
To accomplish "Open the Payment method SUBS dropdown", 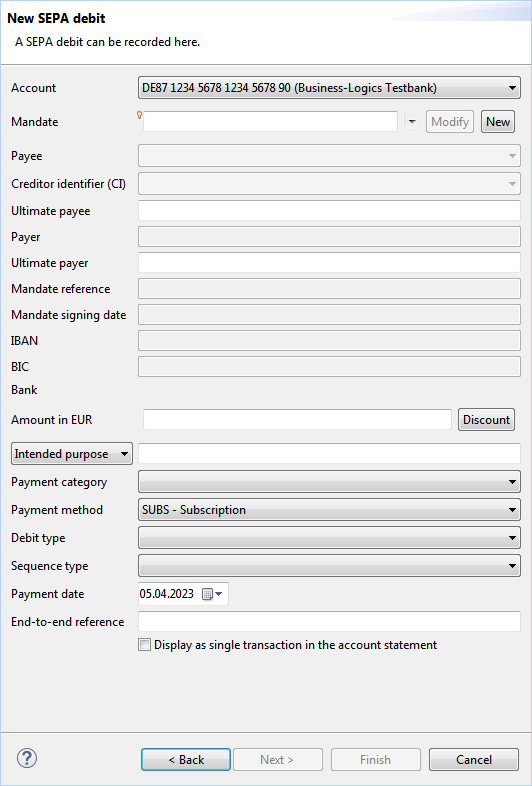I will tap(329, 510).
